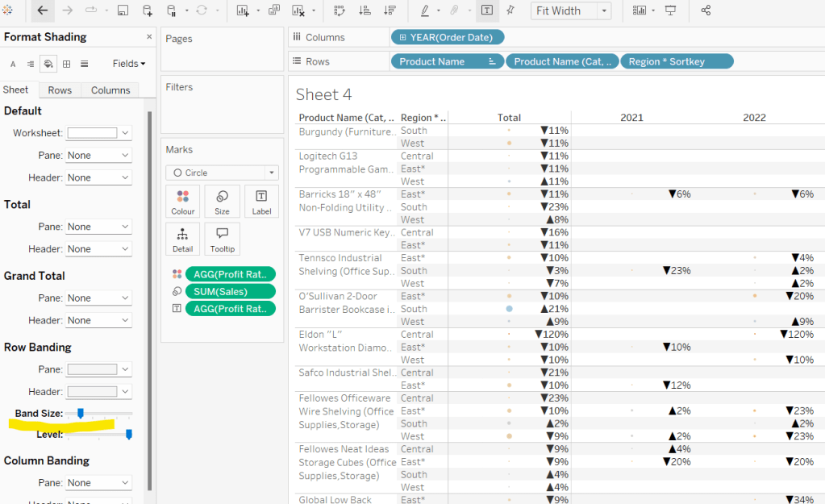Viewport: 825px width, 504px height.
Task: Click the Band Size slider
Action: point(81,414)
